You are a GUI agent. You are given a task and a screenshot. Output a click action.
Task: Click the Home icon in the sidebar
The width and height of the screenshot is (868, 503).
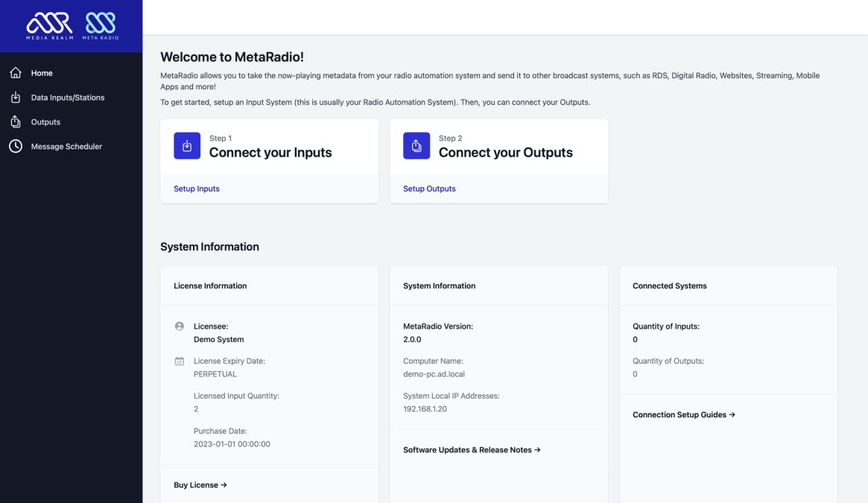(x=15, y=72)
